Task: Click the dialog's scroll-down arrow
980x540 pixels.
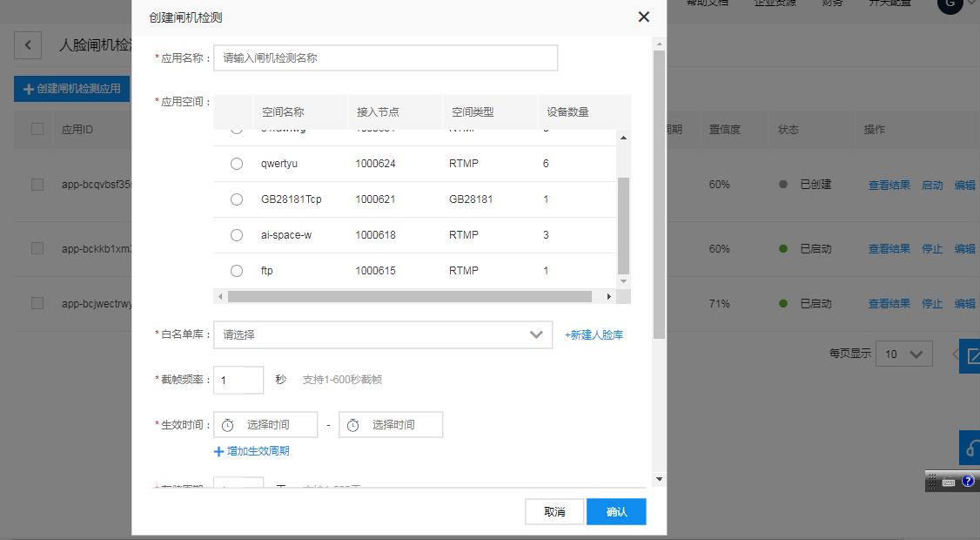Action: click(659, 479)
